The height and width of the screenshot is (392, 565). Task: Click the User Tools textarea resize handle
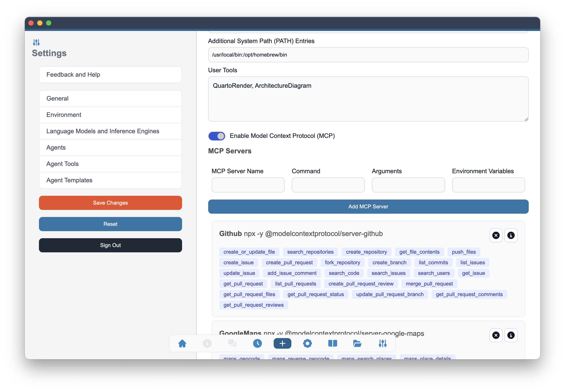(x=526, y=119)
